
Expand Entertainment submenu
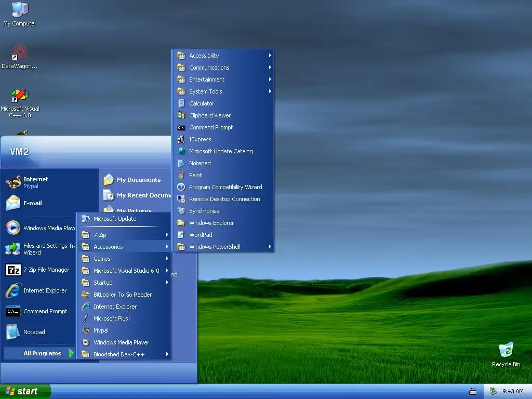tap(223, 79)
